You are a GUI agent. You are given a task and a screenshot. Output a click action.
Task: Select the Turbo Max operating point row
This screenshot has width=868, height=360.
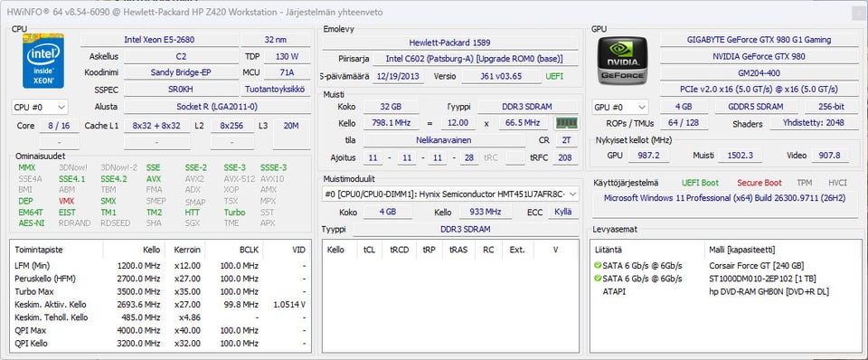point(161,291)
